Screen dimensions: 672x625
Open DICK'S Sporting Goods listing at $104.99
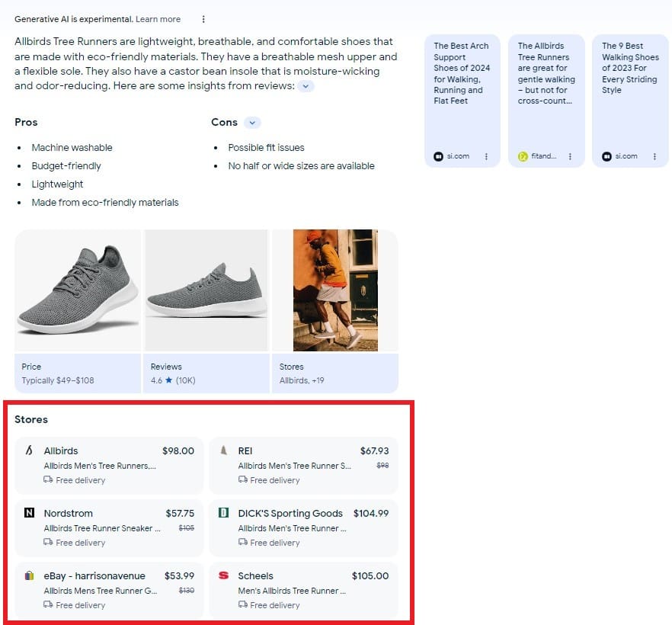tap(303, 528)
